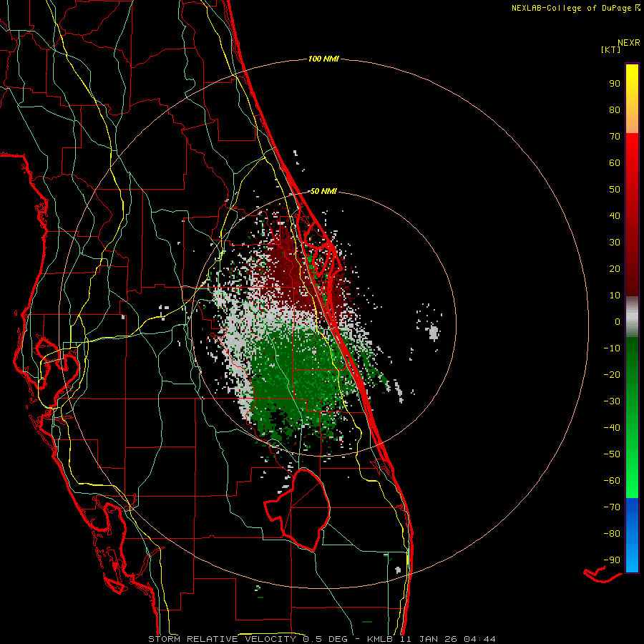Select the -50 value on velocity scale
This screenshot has width=644, height=644.
(x=612, y=454)
